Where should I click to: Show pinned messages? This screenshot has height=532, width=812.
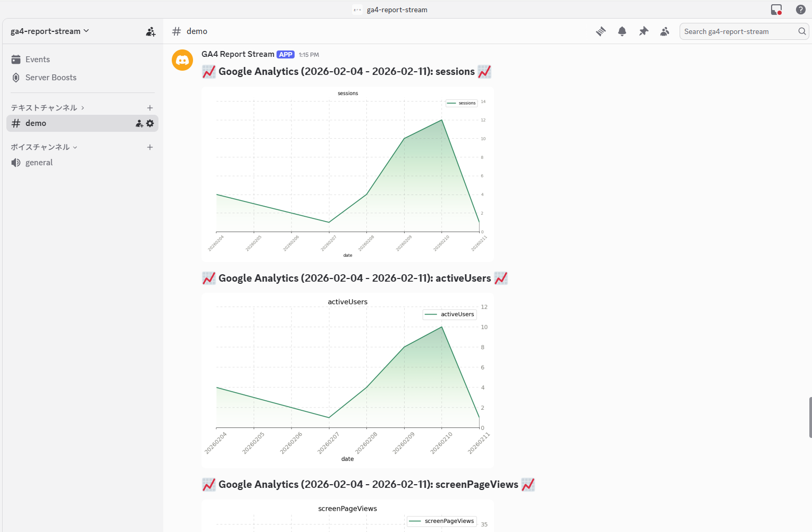click(643, 31)
